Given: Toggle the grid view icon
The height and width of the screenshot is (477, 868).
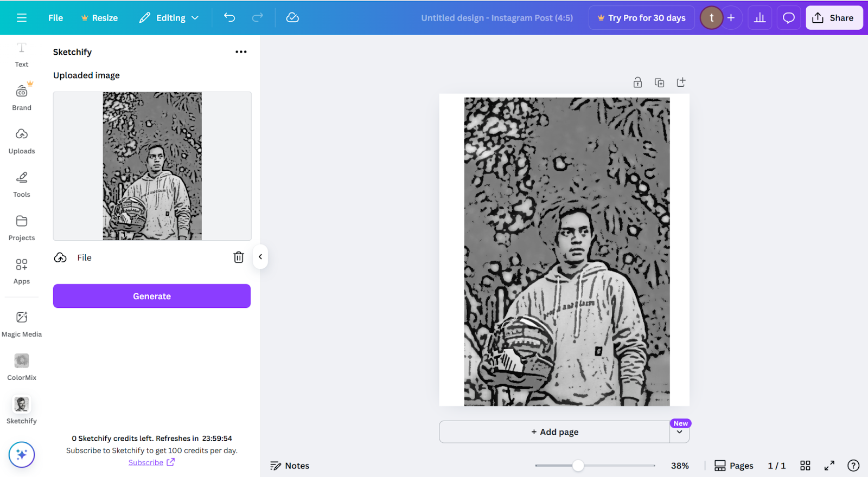Looking at the screenshot, I should click(806, 466).
